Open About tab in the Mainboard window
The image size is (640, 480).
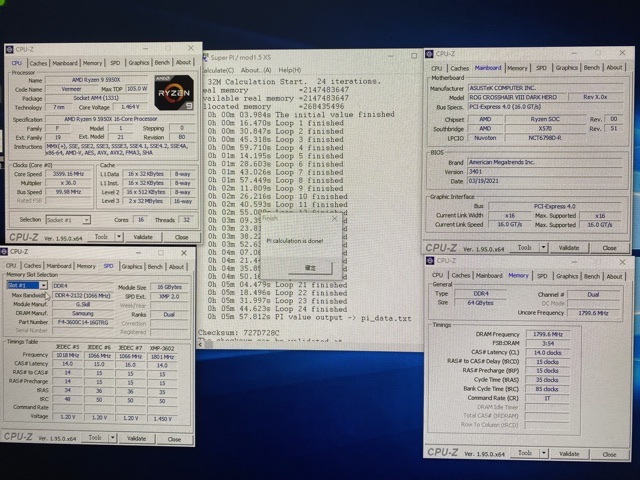614,67
